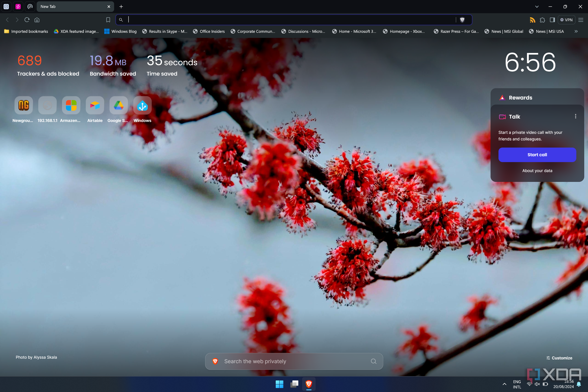This screenshot has height=392, width=588.
Task: Show the sidebar panel
Action: [x=552, y=20]
